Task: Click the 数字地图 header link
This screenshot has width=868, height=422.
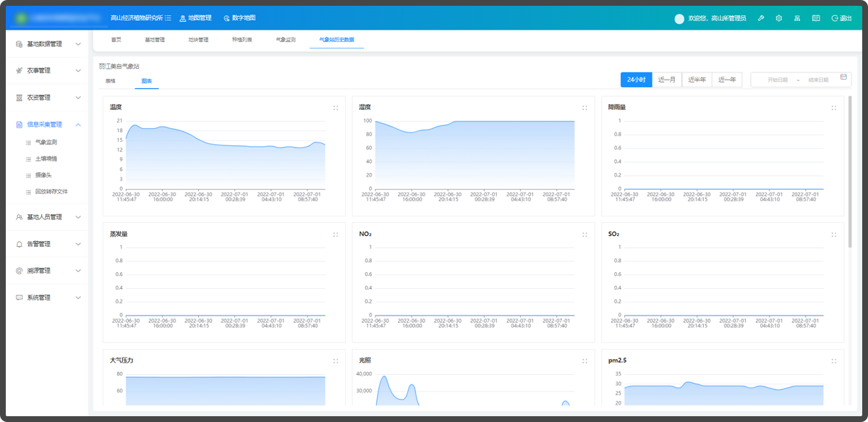Action: coord(244,18)
